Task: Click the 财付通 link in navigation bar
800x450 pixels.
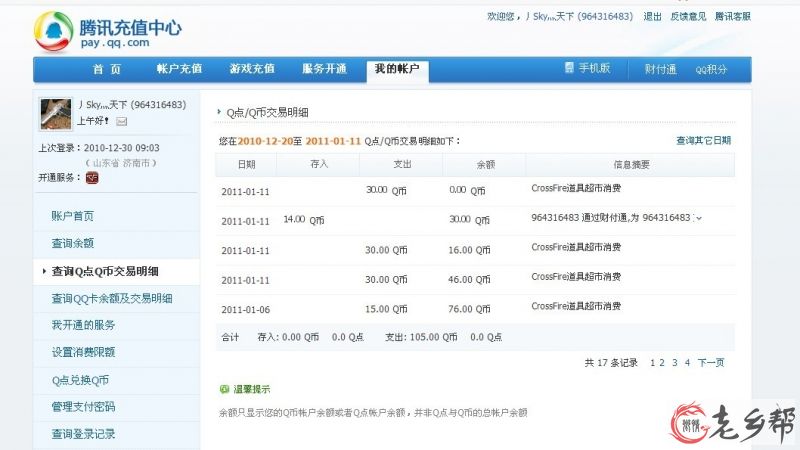Action: click(661, 69)
